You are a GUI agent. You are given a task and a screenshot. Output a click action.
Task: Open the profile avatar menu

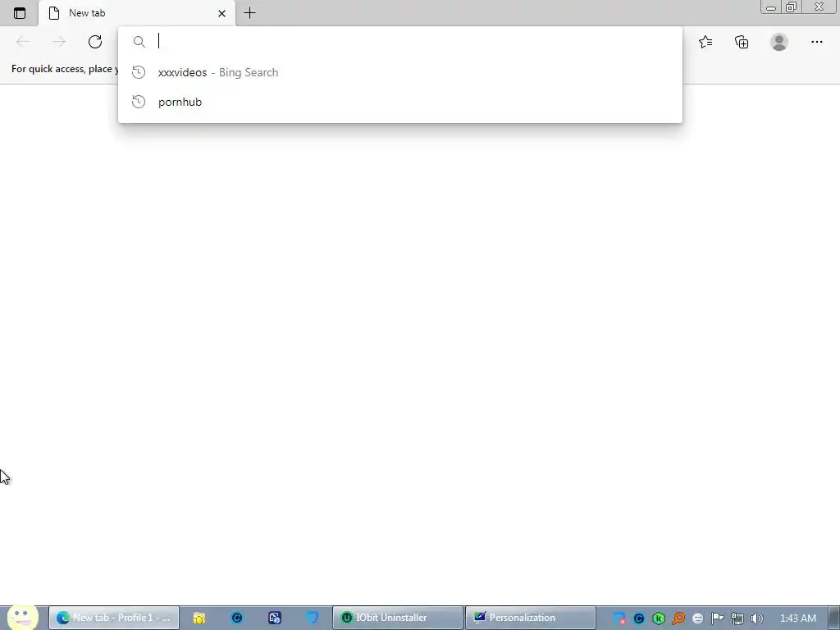(x=779, y=42)
